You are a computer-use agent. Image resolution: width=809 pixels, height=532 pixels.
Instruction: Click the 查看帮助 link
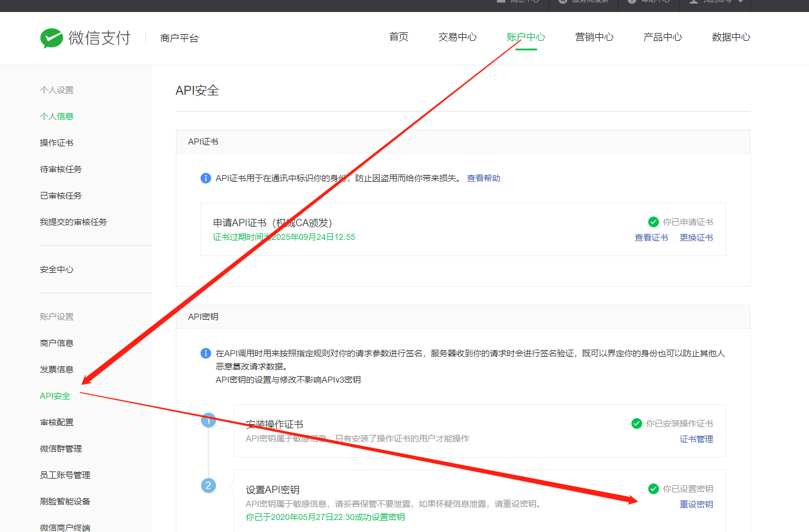coord(483,178)
